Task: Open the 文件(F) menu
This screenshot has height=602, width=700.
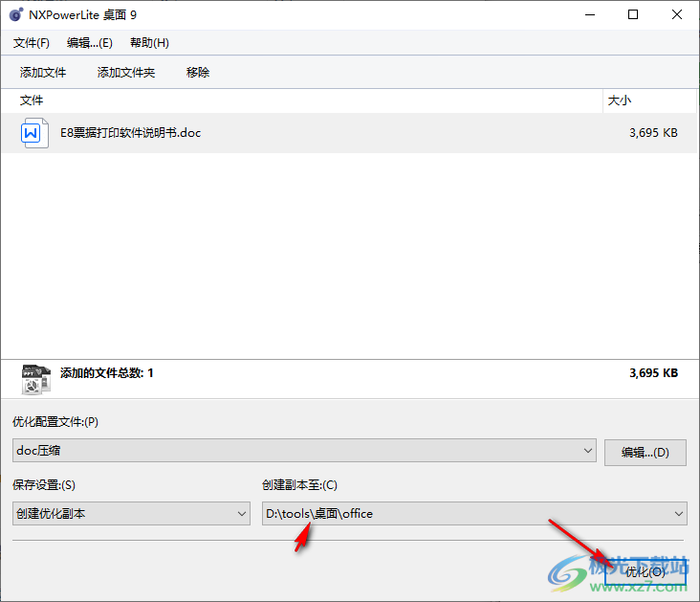Action: tap(32, 43)
